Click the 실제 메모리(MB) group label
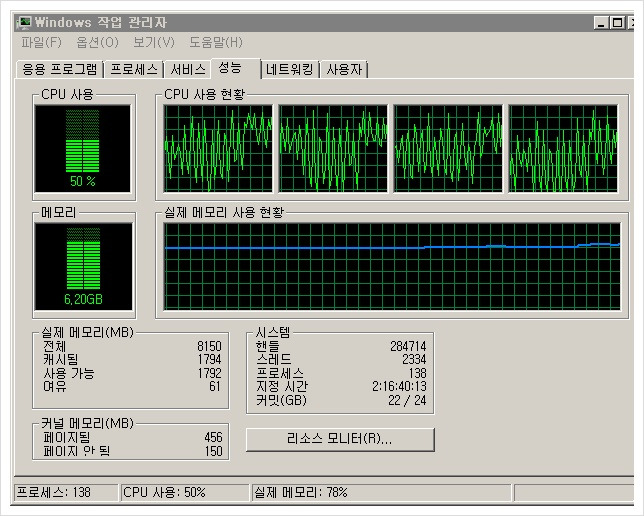Image resolution: width=644 pixels, height=516 pixels. 87,332
